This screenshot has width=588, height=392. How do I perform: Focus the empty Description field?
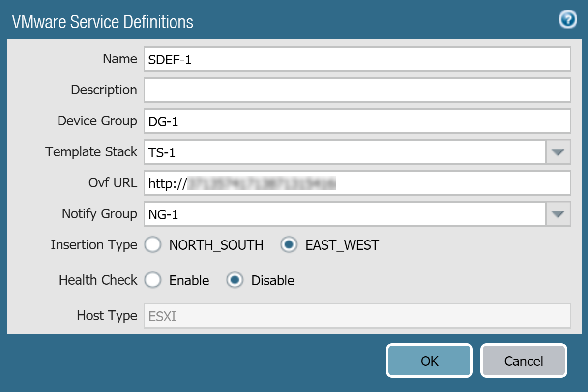356,90
